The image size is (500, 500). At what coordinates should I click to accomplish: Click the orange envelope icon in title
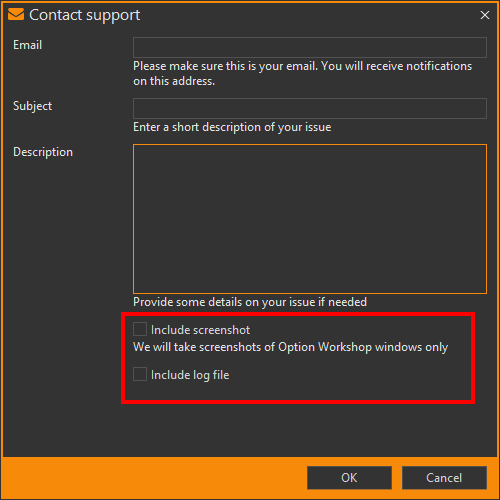(16, 15)
